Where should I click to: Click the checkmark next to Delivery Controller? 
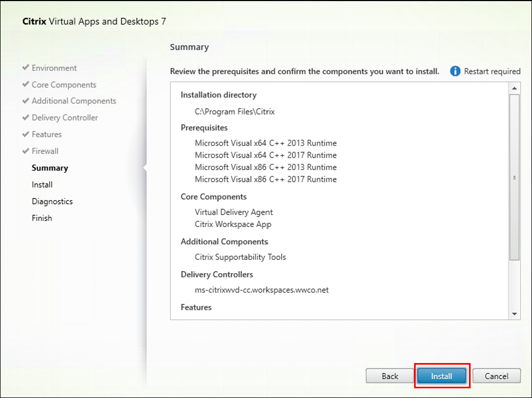coord(25,117)
